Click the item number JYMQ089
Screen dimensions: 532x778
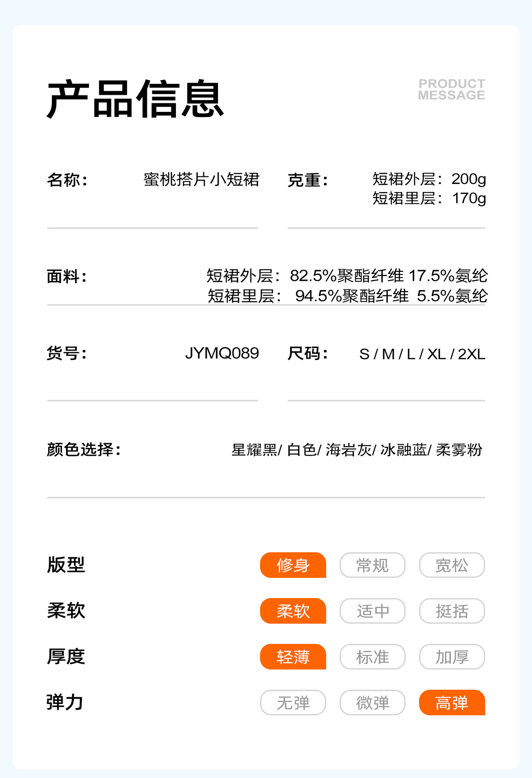click(222, 353)
